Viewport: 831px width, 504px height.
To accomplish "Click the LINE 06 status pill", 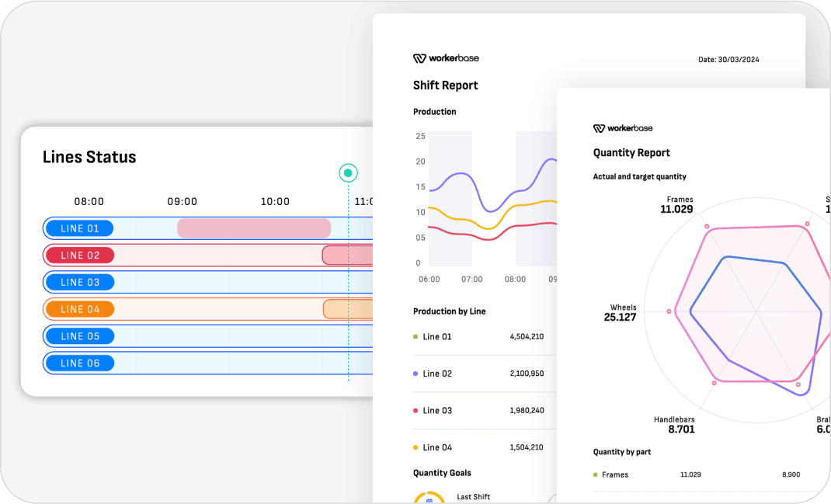I will click(x=78, y=363).
